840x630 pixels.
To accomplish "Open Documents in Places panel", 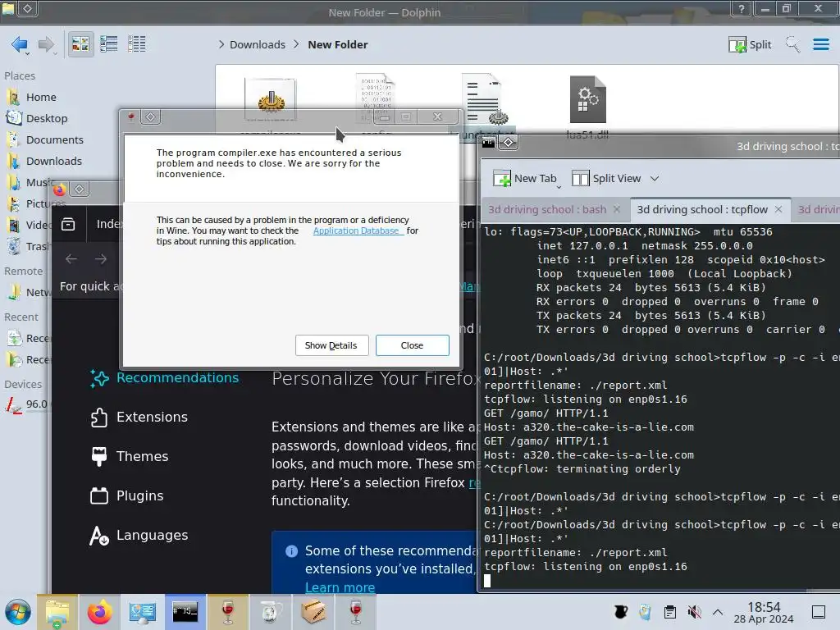I will click(55, 139).
